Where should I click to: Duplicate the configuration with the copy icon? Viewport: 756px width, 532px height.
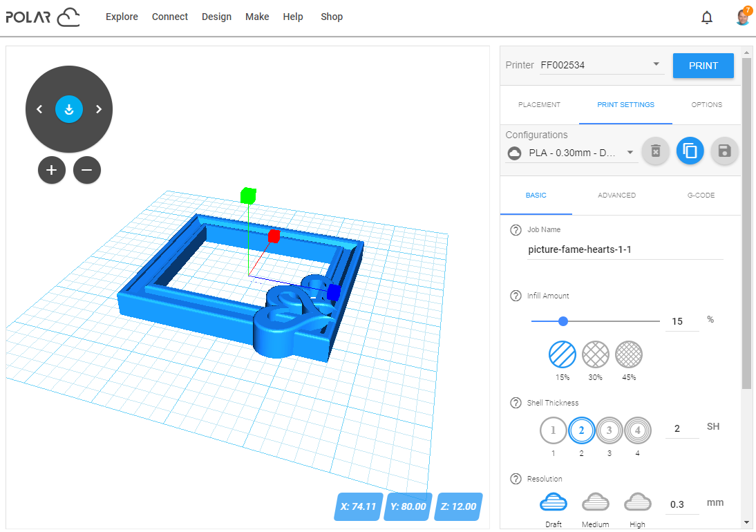690,151
